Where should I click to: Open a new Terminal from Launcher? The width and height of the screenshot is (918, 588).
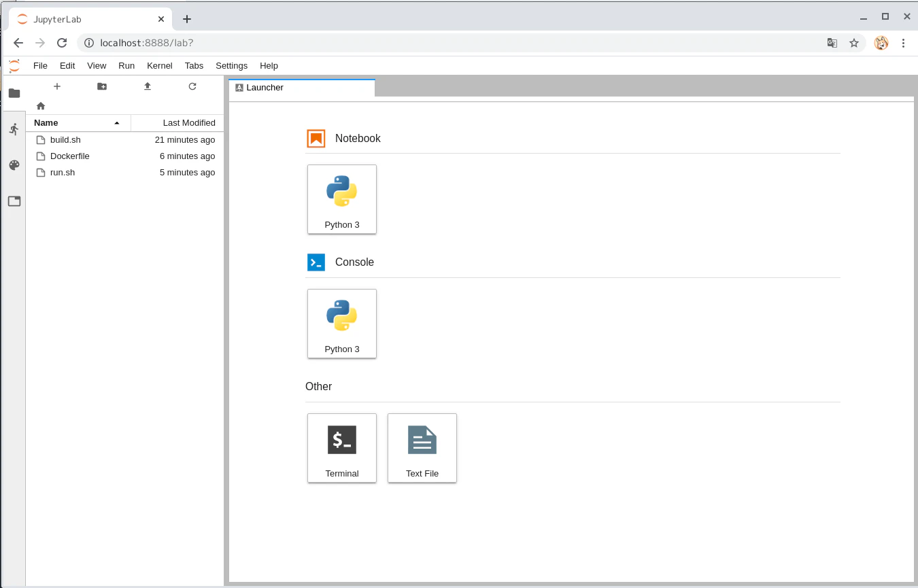342,448
